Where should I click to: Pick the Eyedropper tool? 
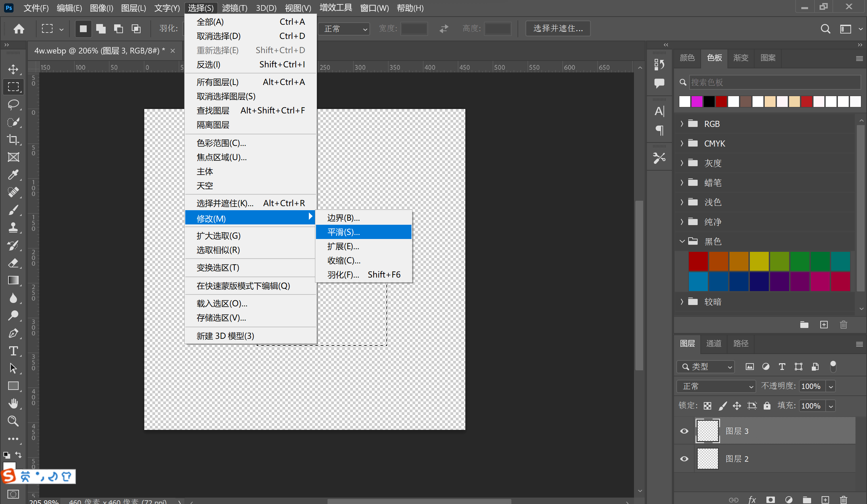pos(13,175)
